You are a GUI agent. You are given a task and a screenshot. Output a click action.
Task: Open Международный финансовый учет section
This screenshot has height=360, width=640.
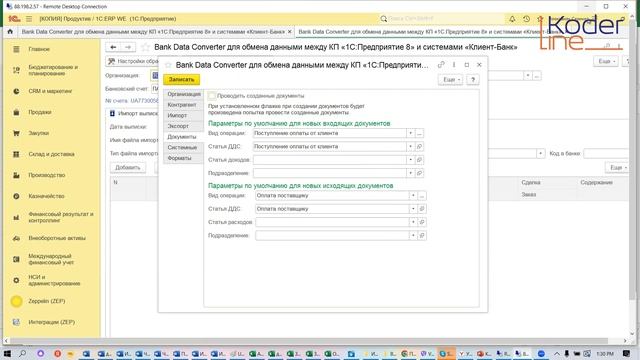click(51, 259)
